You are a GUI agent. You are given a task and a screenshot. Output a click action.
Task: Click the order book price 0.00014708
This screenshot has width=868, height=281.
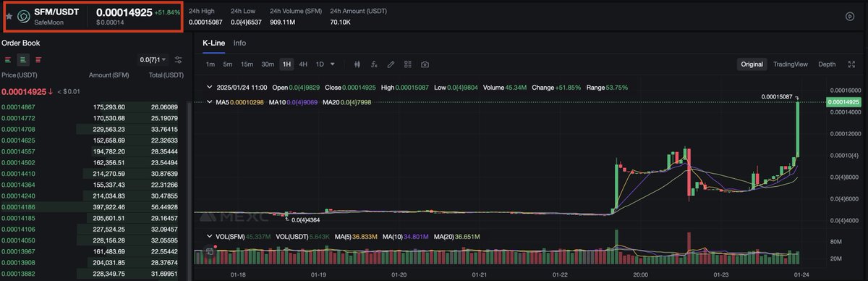point(17,129)
